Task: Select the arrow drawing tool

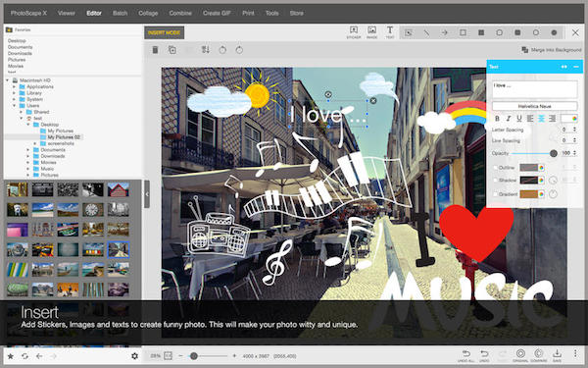Action: coord(445,32)
